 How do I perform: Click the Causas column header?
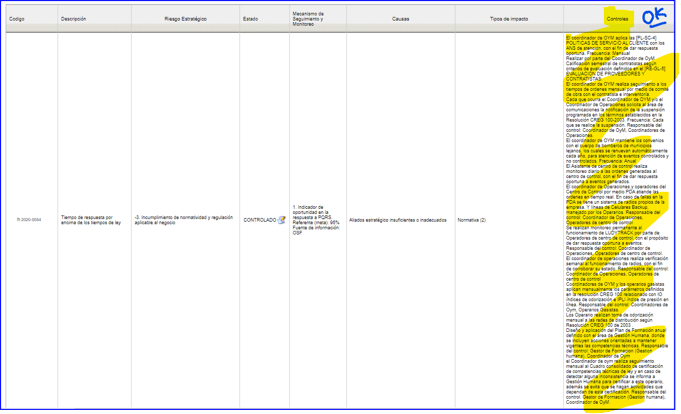400,19
